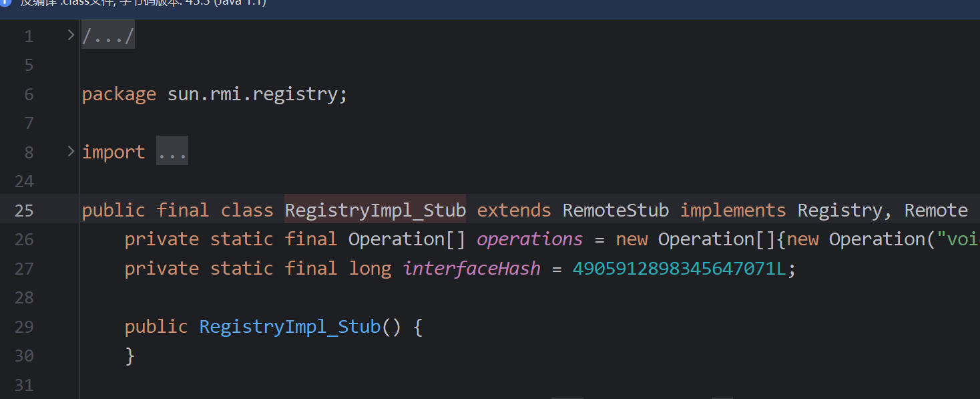Select the interfaceHash field name
This screenshot has height=399, width=980.
[x=471, y=269]
